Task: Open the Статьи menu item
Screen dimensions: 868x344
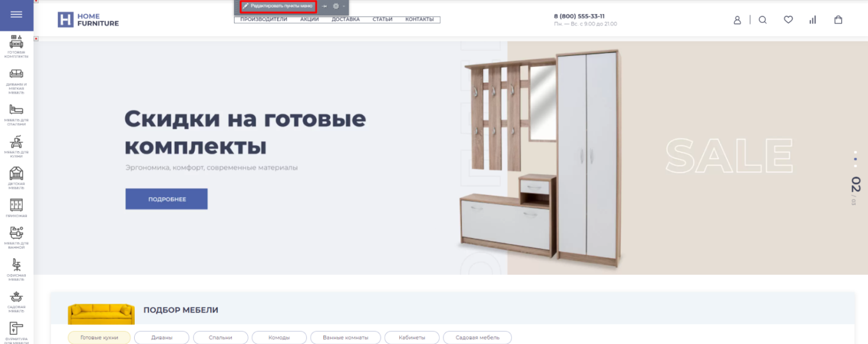Action: (x=383, y=19)
